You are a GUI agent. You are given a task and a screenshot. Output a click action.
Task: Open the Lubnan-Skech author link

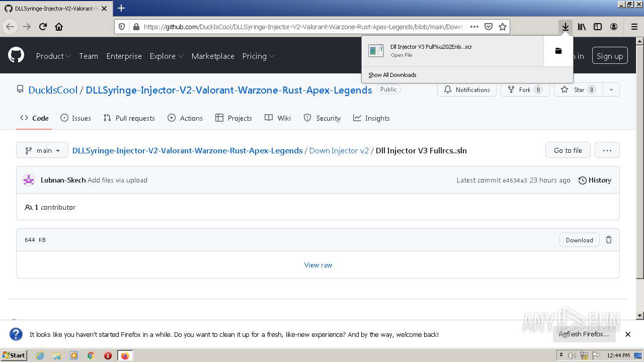click(63, 180)
